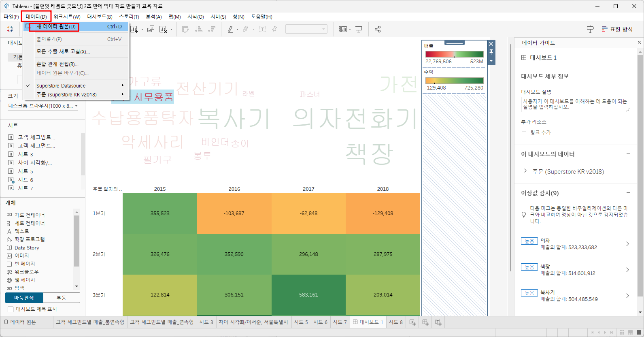Click the fix axes pin icon
This screenshot has height=337, width=644.
tap(274, 29)
